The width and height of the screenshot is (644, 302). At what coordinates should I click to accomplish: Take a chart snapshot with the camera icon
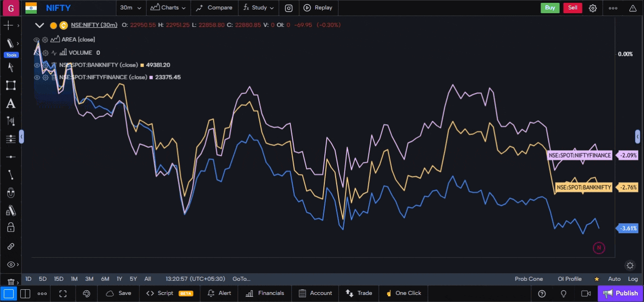[x=288, y=8]
